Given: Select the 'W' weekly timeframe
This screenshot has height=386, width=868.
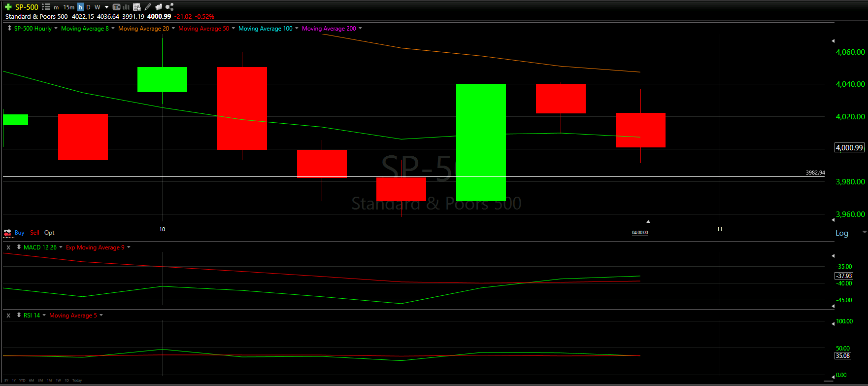Looking at the screenshot, I should pos(98,7).
